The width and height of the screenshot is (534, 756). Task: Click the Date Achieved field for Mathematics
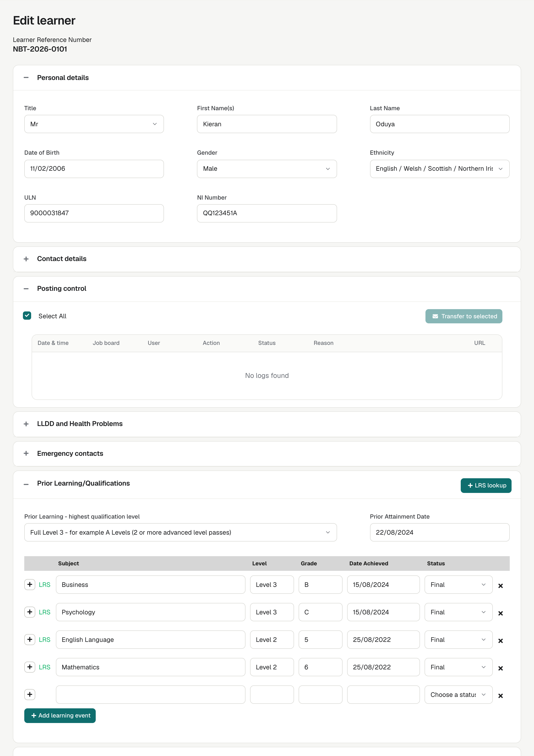coord(383,667)
